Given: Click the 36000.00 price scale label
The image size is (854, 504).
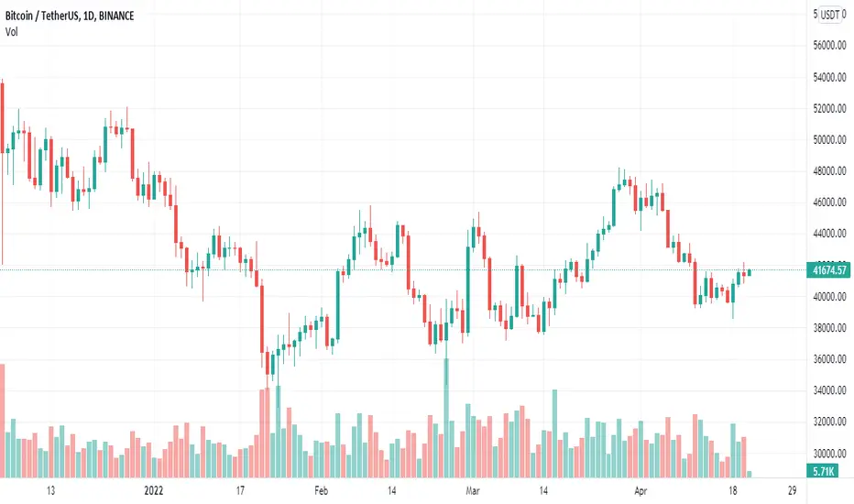Looking at the screenshot, I should pyautogui.click(x=829, y=359).
